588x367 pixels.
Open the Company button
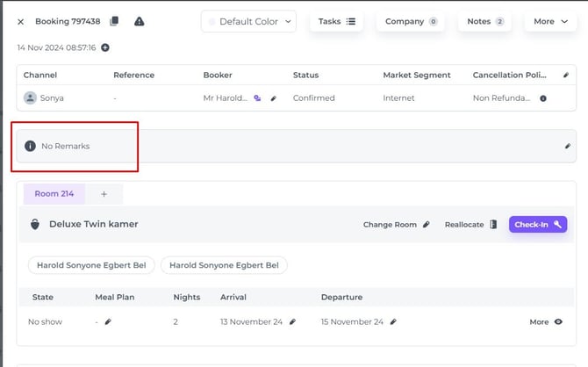click(411, 21)
